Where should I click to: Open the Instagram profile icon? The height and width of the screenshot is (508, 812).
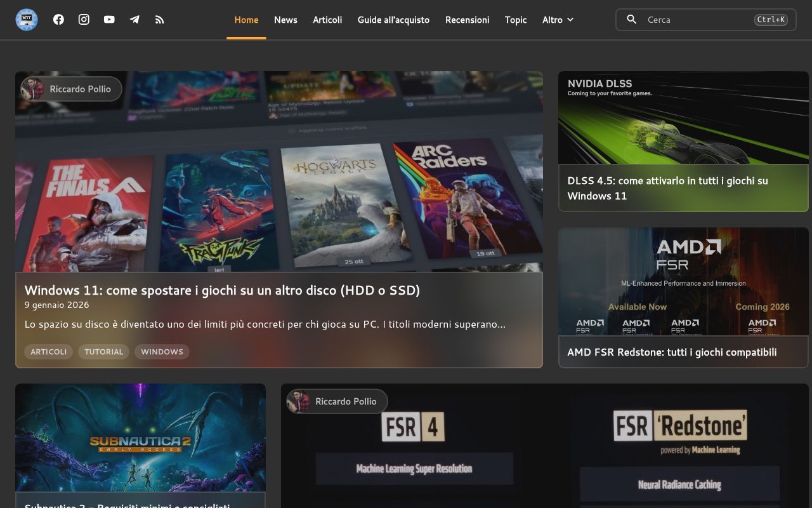84,20
